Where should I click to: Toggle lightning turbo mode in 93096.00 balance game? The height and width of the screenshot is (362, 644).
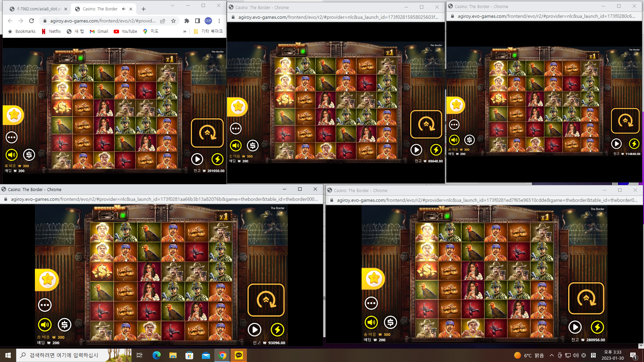(277, 330)
